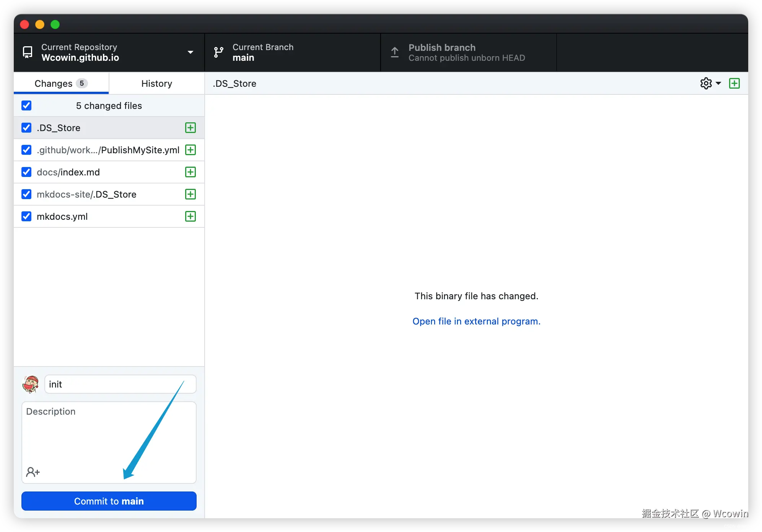Click the user avatar beside the summary field
Viewport: 762px width, 532px height.
click(x=31, y=384)
